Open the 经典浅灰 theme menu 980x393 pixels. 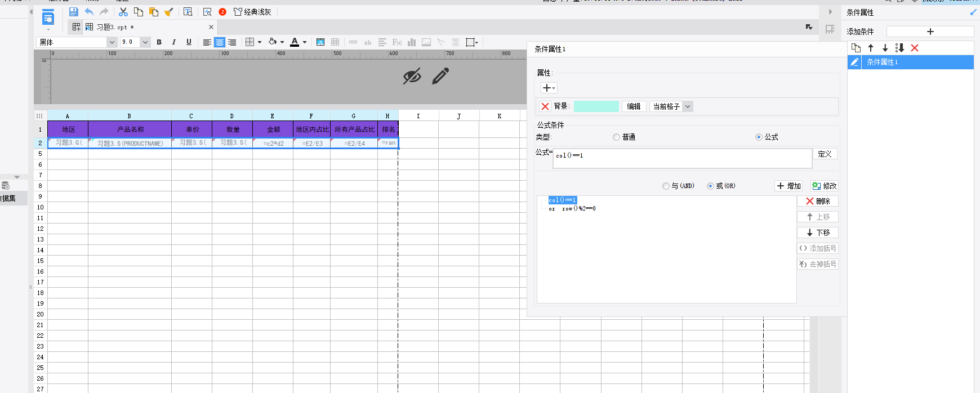click(252, 12)
